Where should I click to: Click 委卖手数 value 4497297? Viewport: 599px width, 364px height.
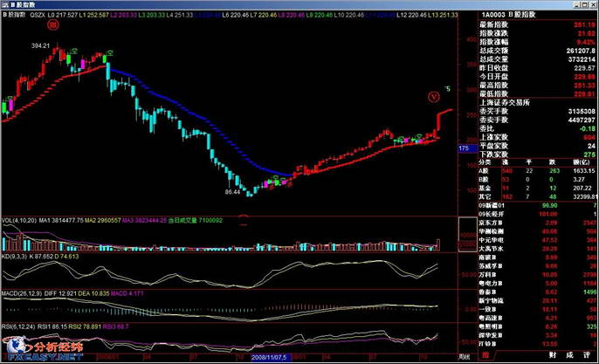(x=582, y=120)
